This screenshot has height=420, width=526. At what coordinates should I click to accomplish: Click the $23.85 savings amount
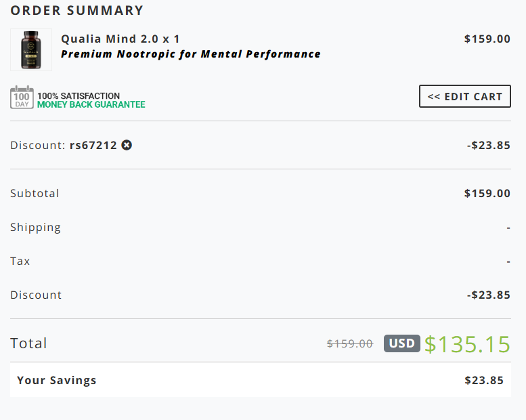[x=484, y=380]
